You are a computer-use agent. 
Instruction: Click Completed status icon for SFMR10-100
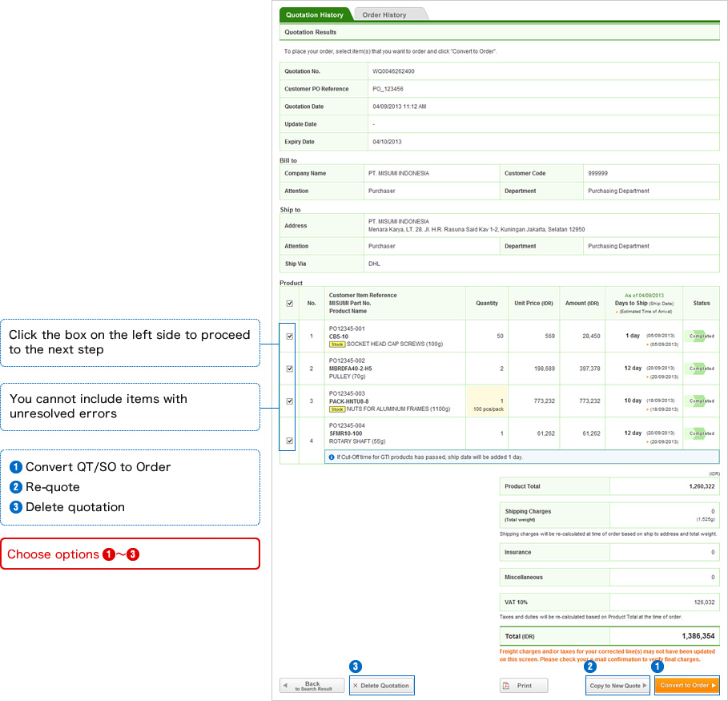[702, 433]
